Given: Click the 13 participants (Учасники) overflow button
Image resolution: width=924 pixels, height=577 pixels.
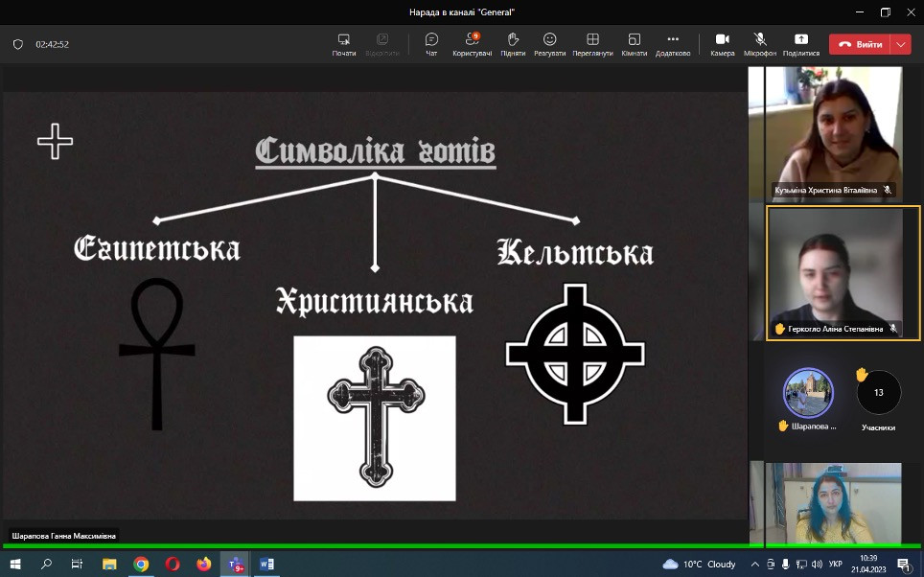Looking at the screenshot, I should pyautogui.click(x=878, y=392).
